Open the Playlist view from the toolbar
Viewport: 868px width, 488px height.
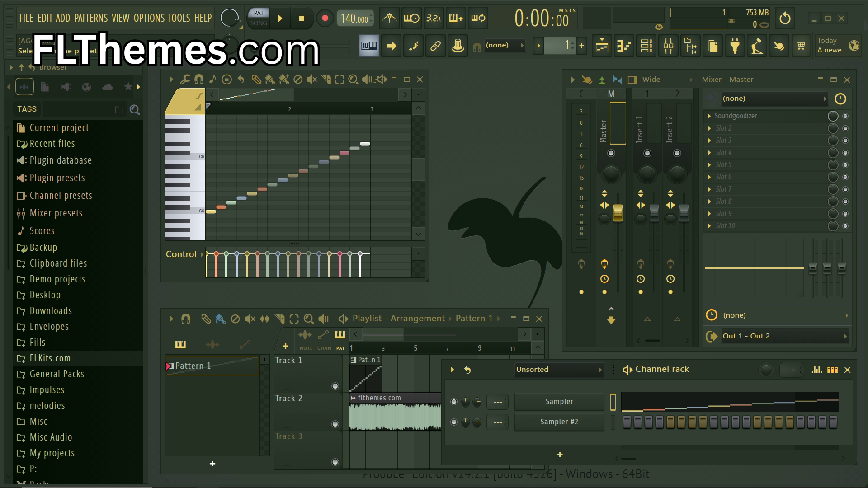(602, 46)
